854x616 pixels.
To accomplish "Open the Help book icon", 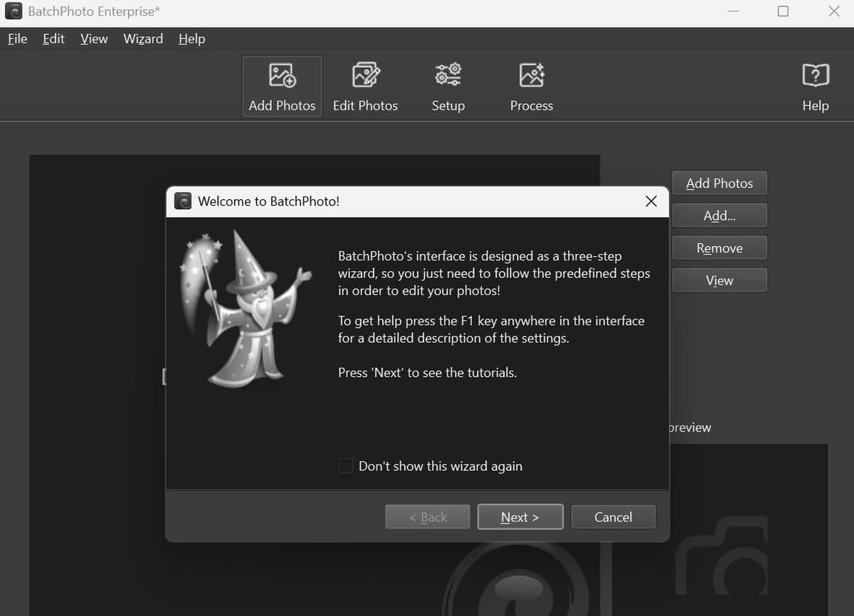I will pyautogui.click(x=815, y=75).
